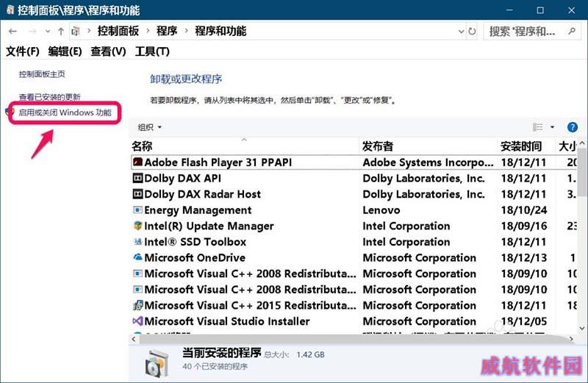Open the 组织 dropdown
Image resolution: width=588 pixels, height=383 pixels.
point(150,127)
